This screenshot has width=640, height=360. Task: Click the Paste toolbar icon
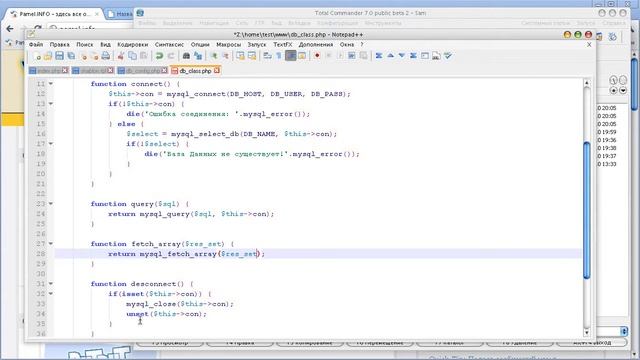point(144,56)
